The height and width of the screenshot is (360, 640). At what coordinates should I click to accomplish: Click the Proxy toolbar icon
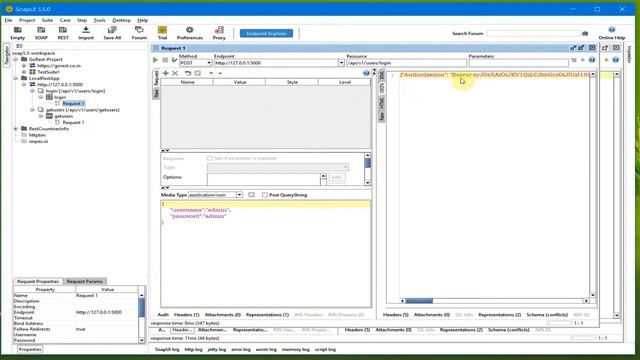(219, 33)
